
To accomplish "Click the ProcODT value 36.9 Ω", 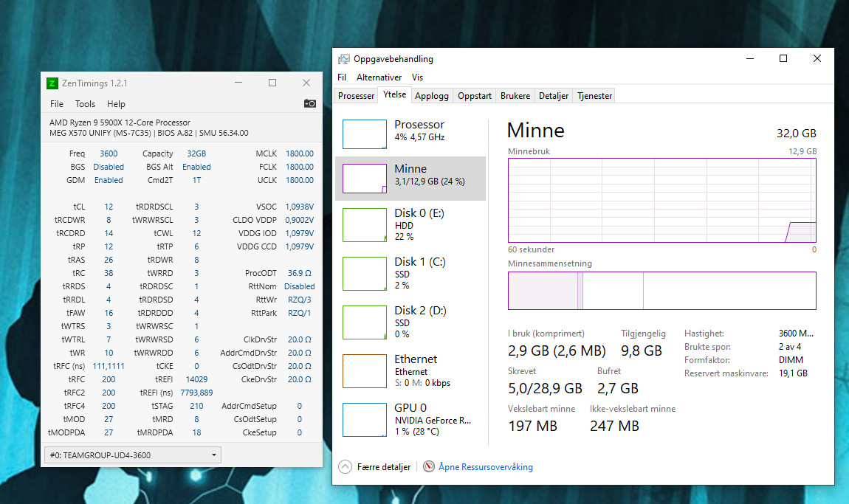I will 300,273.
